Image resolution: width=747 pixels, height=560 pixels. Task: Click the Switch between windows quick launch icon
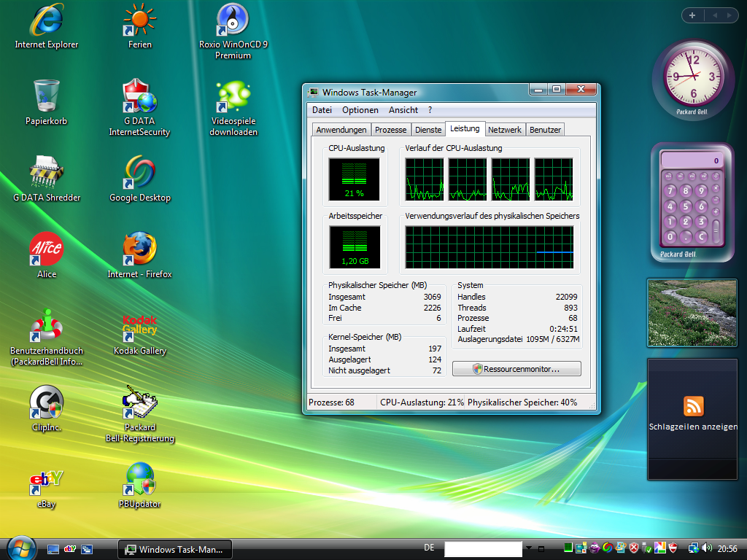(x=87, y=549)
